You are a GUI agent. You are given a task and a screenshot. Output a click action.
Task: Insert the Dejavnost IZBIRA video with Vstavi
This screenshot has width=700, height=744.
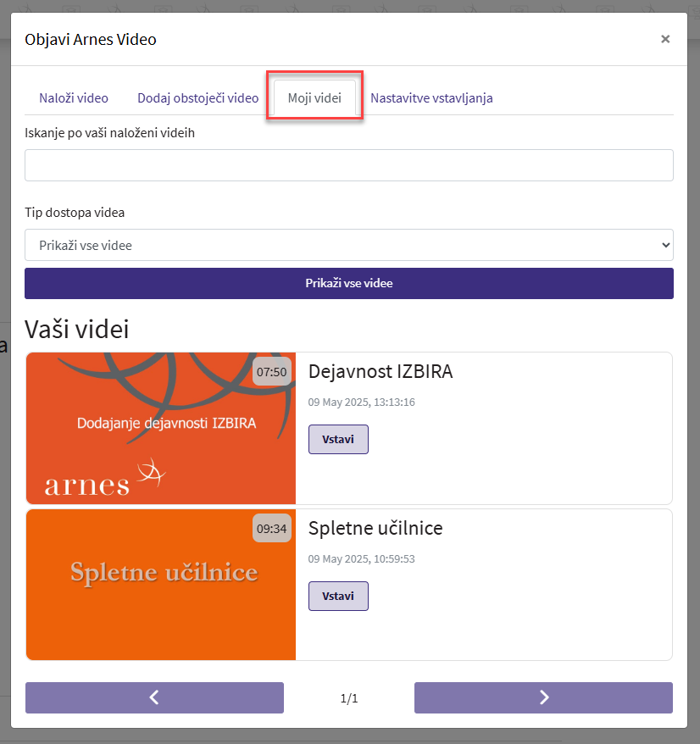coord(338,440)
